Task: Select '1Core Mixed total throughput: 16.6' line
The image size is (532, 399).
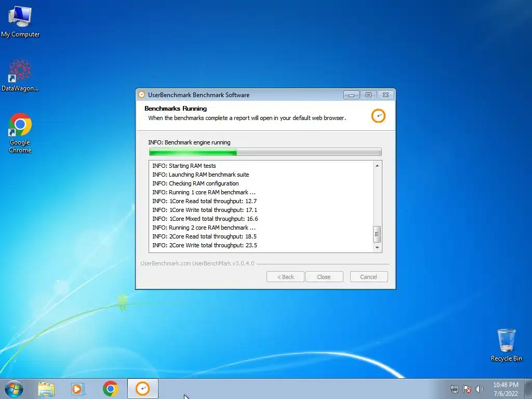Action: click(x=205, y=219)
